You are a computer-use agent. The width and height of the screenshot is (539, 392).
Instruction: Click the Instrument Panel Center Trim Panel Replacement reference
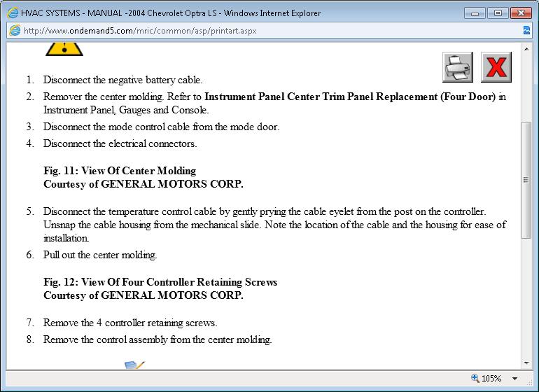[x=350, y=97]
